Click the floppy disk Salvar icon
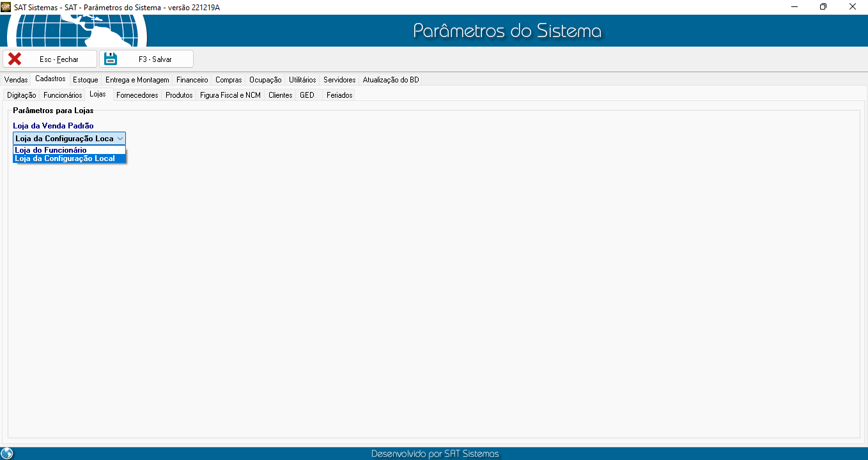 [111, 59]
